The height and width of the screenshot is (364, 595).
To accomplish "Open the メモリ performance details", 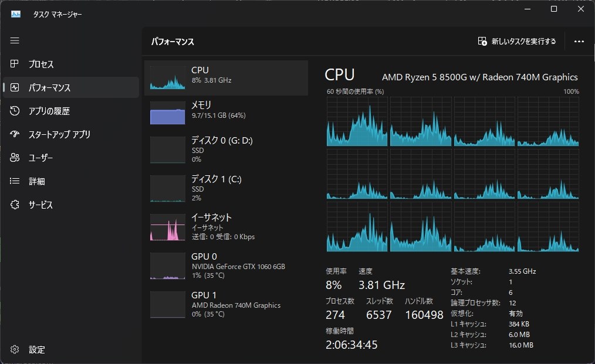I will [227, 111].
